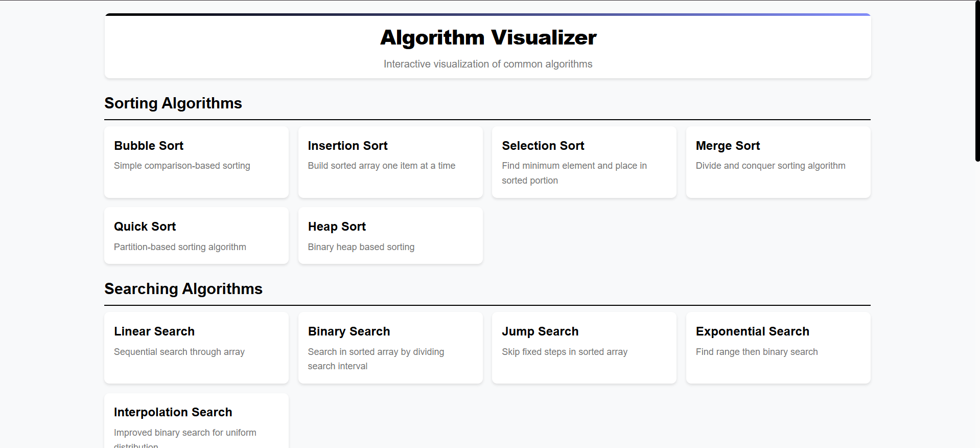Screen dimensions: 980x448
Task: Click the Algorithm Visualizer title
Action: [488, 37]
